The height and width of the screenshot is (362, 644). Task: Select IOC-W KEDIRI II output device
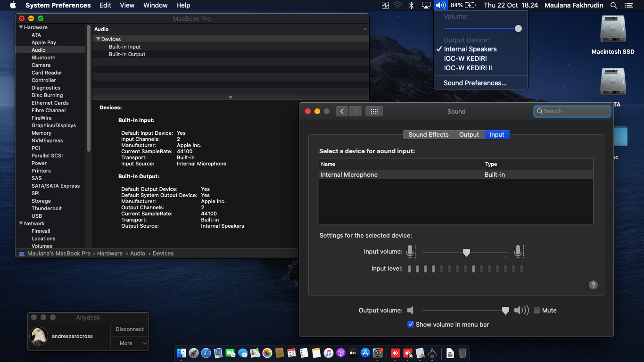(x=468, y=68)
